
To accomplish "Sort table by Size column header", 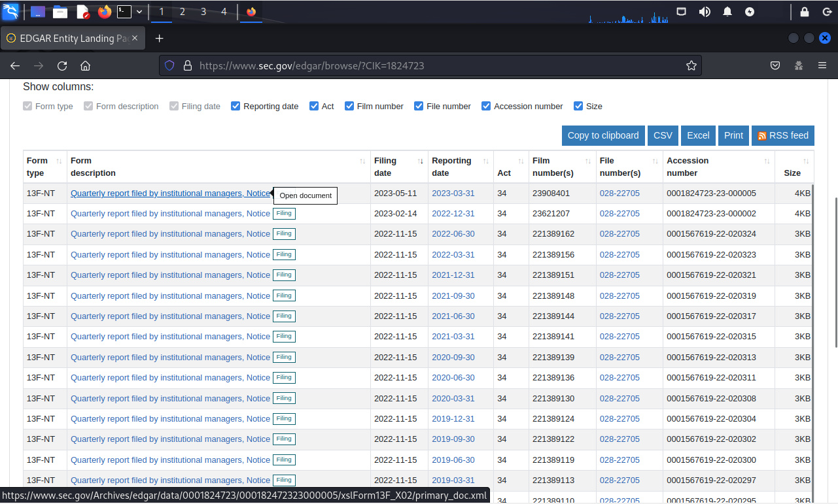I will click(x=794, y=167).
